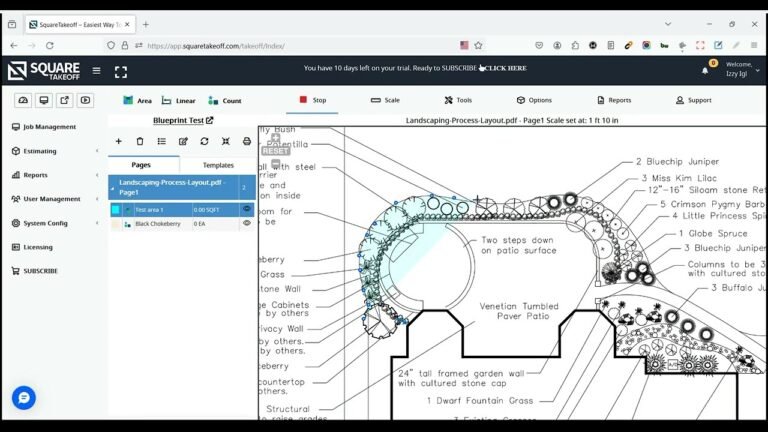Image resolution: width=768 pixels, height=432 pixels.
Task: Select the Linear measurement tool
Action: pyautogui.click(x=179, y=100)
